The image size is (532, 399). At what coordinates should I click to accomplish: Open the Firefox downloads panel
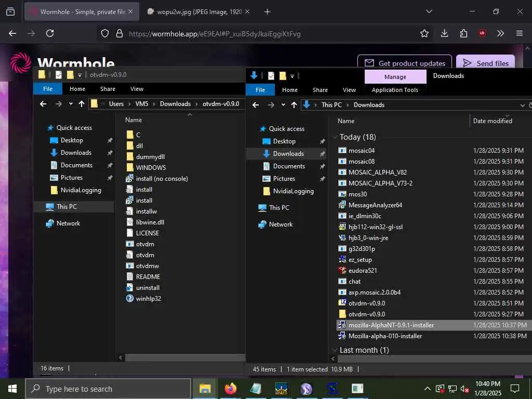(x=444, y=33)
